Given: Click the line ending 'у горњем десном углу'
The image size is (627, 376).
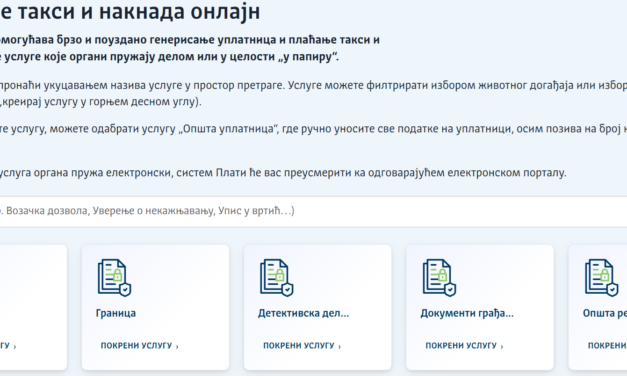Looking at the screenshot, I should pyautogui.click(x=101, y=102).
